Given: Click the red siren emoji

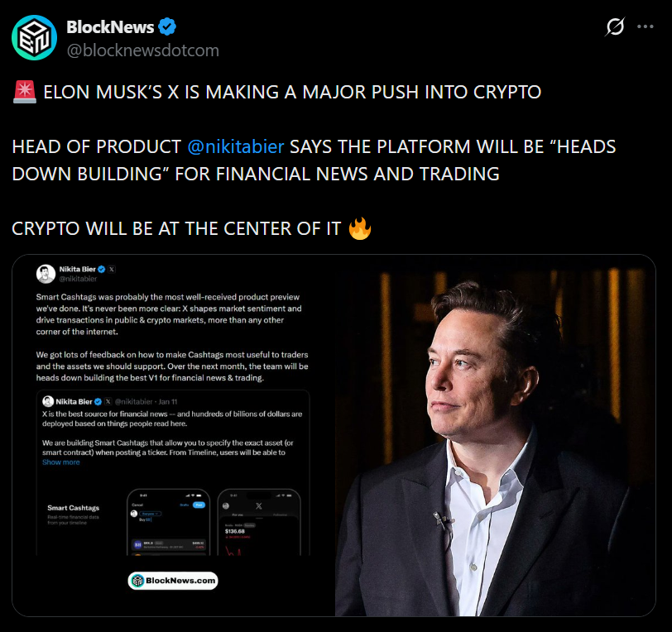Looking at the screenshot, I should point(25,92).
